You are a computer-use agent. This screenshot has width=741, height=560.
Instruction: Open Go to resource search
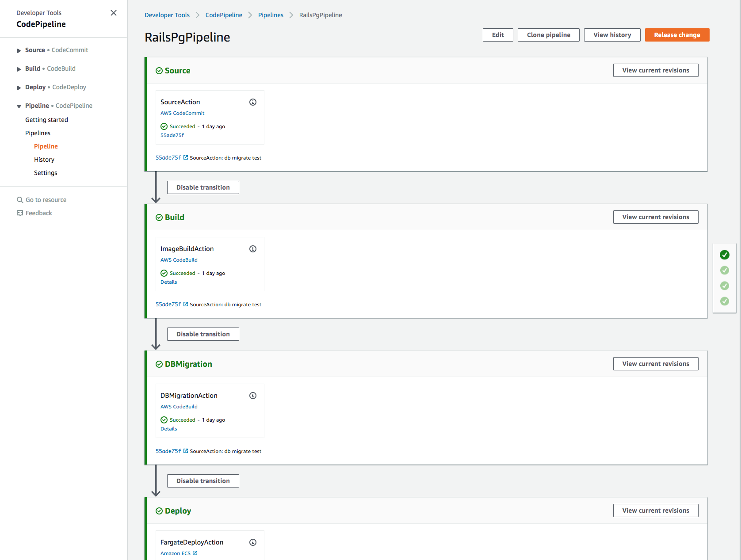[46, 200]
